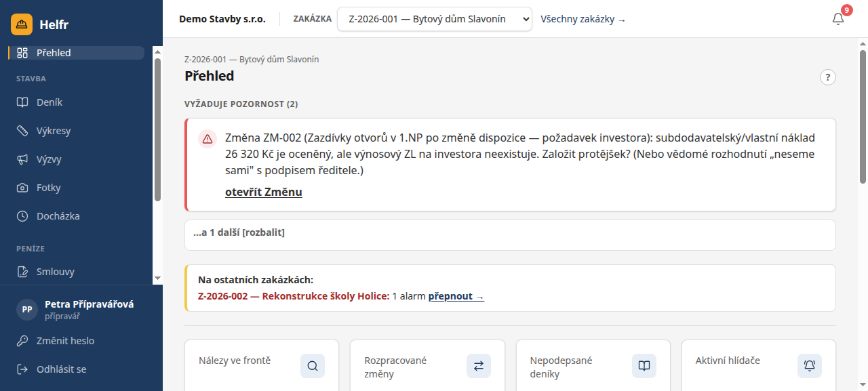The image size is (868, 391).
Task: Click 'Demo Stavby s.r.o.' company name
Action: 222,19
